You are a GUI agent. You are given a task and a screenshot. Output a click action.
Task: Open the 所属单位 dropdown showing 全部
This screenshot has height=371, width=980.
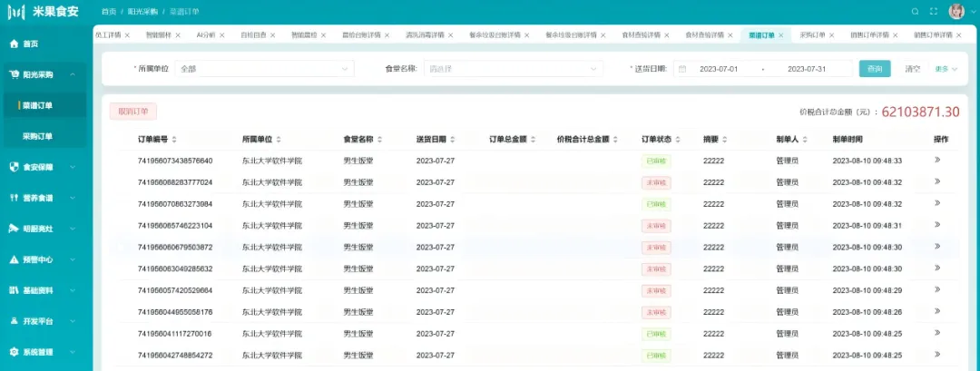[264, 69]
